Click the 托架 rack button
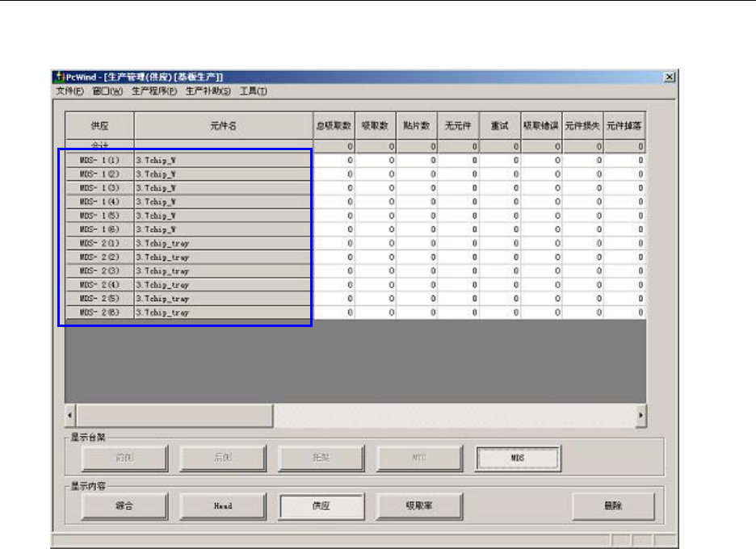Image resolution: width=756 pixels, height=549 pixels. pyautogui.click(x=321, y=458)
